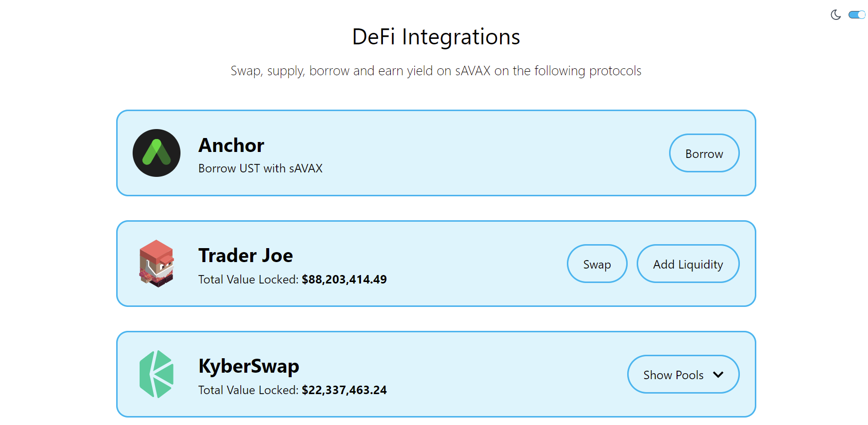Click the crescent moon icon
Screen dimensions: 868x425
tap(836, 15)
